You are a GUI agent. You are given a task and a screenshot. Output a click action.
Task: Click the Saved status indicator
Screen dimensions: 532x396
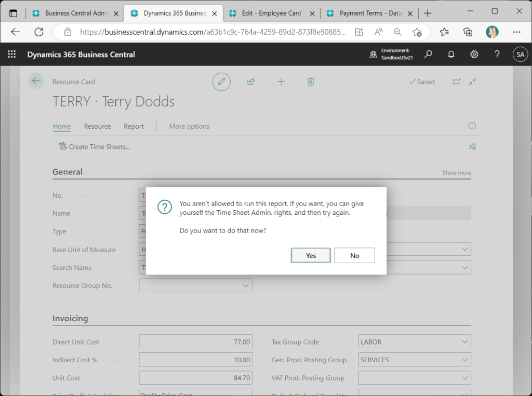(422, 81)
